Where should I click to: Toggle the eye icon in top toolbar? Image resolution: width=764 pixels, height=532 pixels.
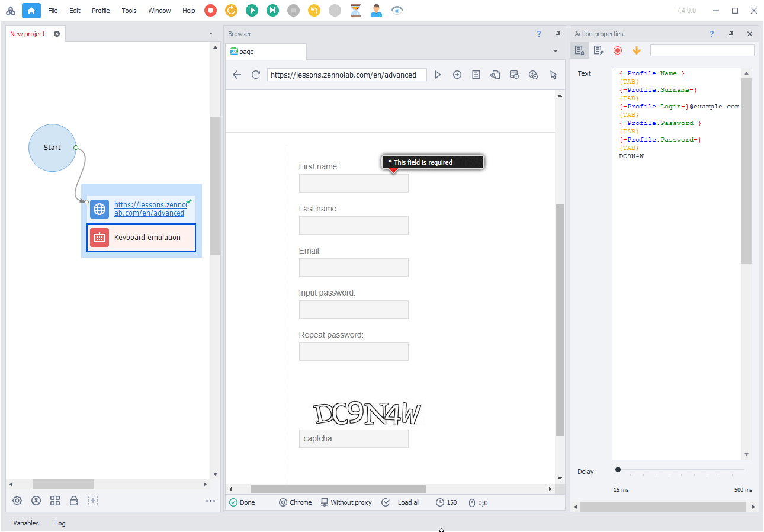(x=397, y=10)
